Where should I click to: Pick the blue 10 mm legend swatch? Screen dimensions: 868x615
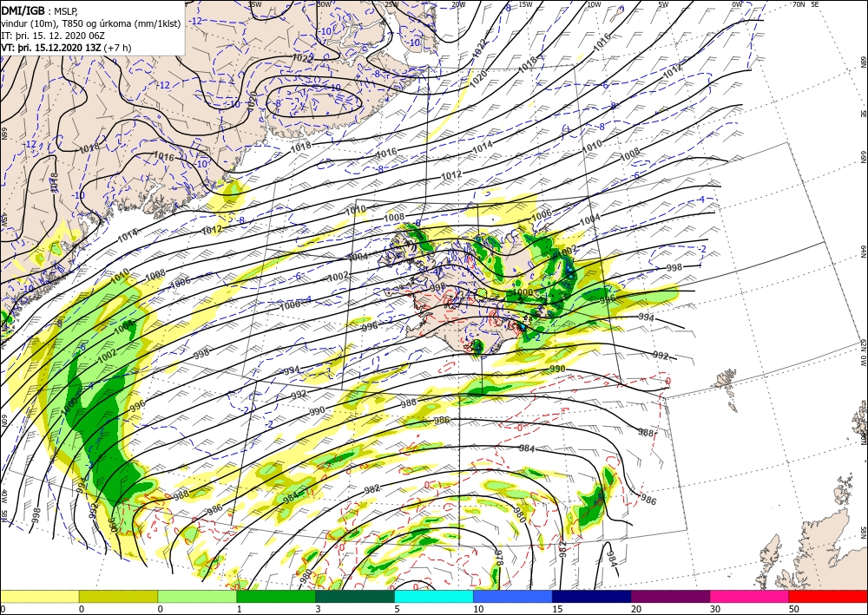click(x=513, y=596)
